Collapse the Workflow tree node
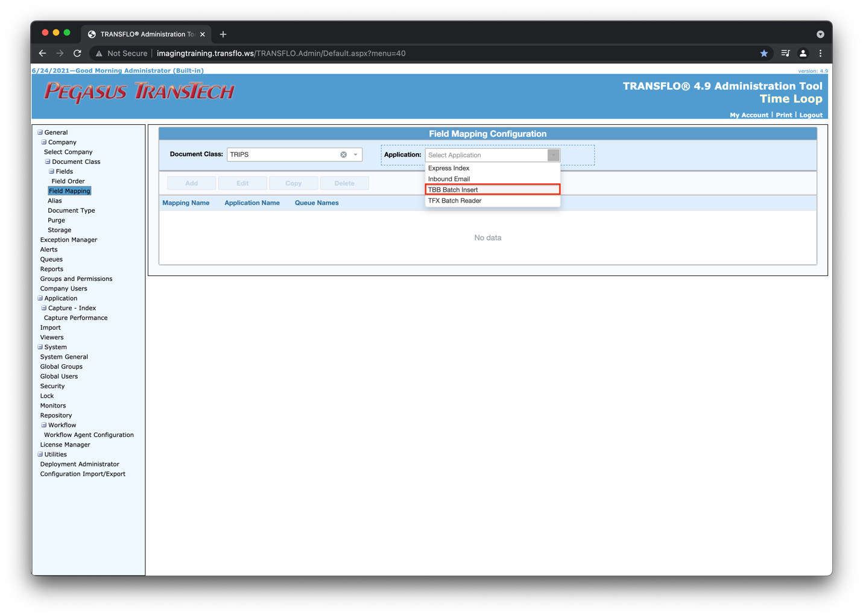The height and width of the screenshot is (616, 863). pyautogui.click(x=43, y=425)
